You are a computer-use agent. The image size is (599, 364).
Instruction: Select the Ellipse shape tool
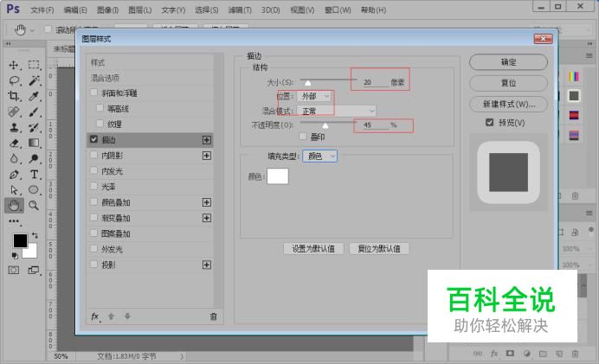(x=34, y=190)
